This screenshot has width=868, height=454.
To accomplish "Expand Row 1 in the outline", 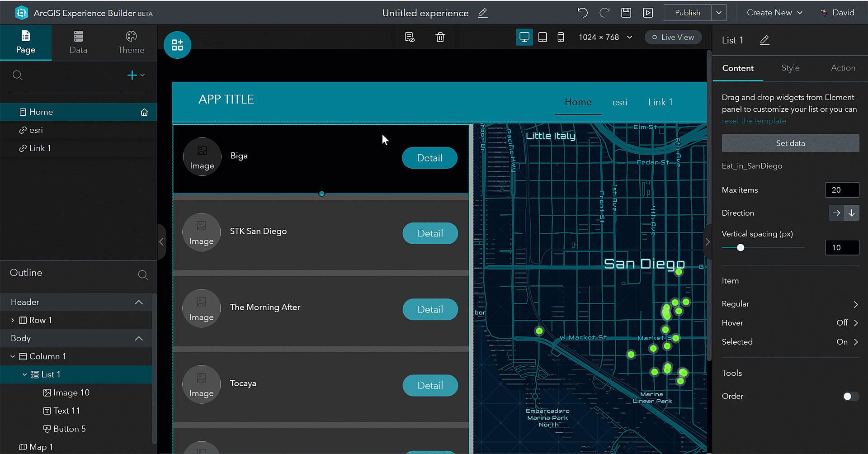I will 13,320.
